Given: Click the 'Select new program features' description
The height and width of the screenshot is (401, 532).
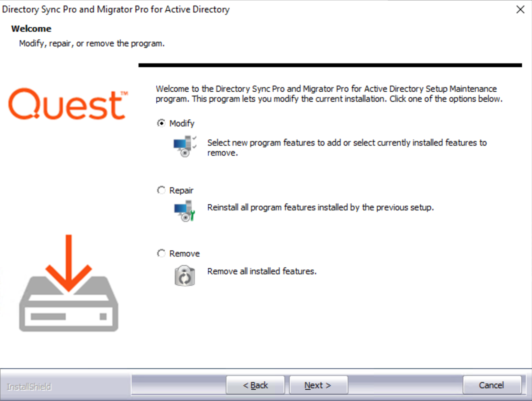Looking at the screenshot, I should tap(347, 148).
